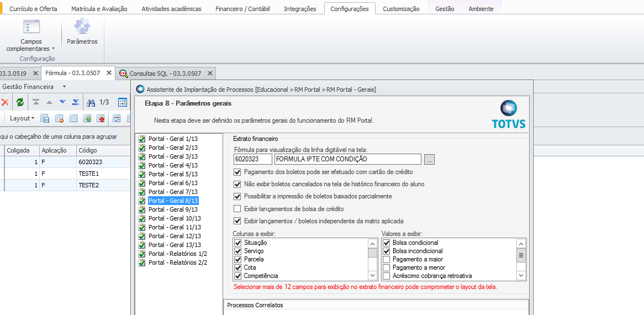This screenshot has width=644, height=315.
Task: Open Matrícula e Avaliação ribbon tab
Action: (99, 9)
